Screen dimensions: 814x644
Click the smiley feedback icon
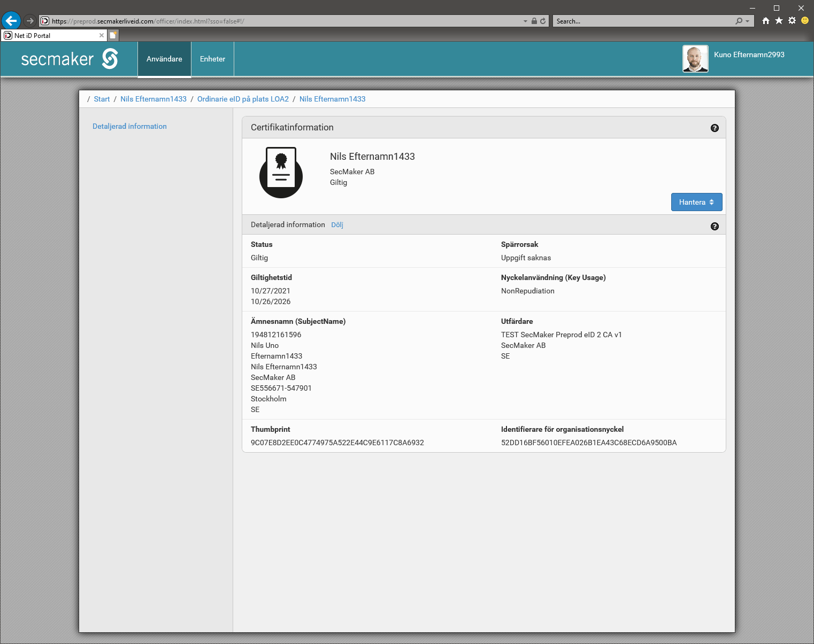click(805, 21)
